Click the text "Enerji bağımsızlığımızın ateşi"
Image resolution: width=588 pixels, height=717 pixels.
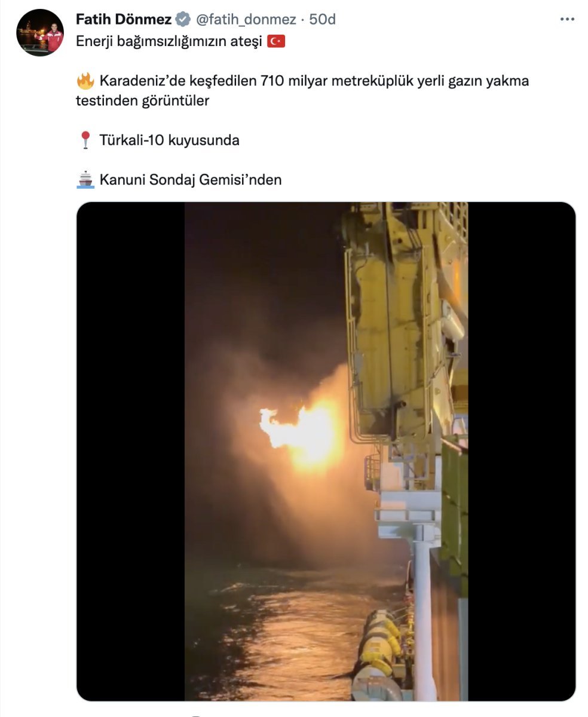click(169, 41)
